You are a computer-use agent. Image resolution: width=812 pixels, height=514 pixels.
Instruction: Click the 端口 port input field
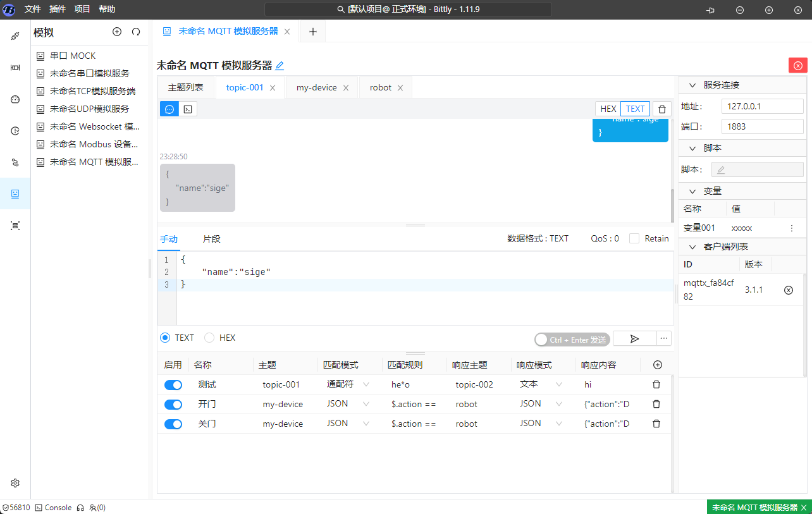[762, 126]
